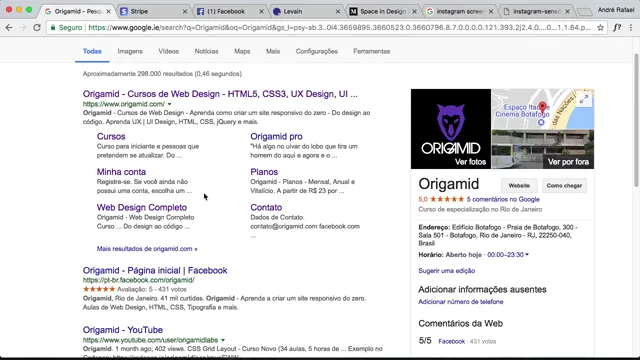Click the Website button for Origamid
Image resolution: width=640 pixels, height=360 pixels.
(519, 186)
